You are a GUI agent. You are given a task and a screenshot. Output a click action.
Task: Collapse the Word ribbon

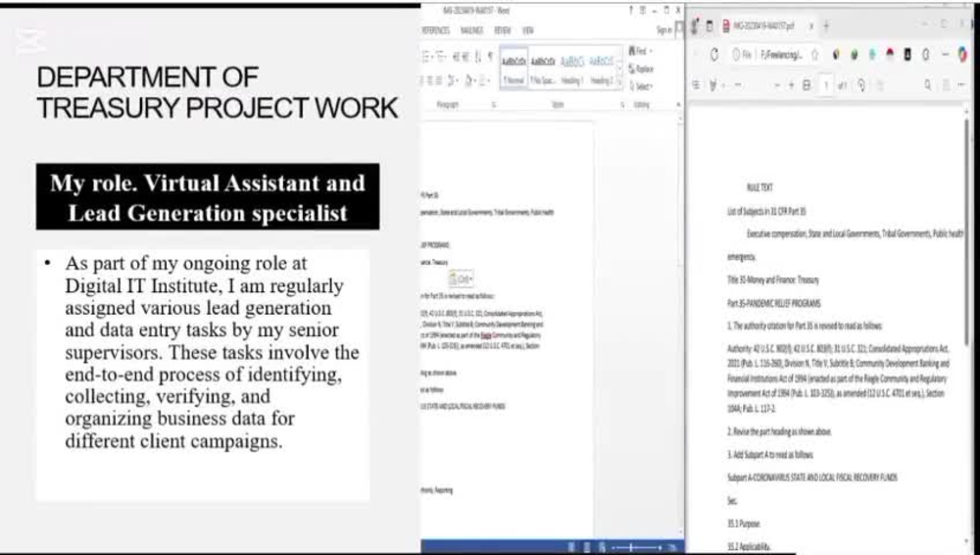click(679, 105)
